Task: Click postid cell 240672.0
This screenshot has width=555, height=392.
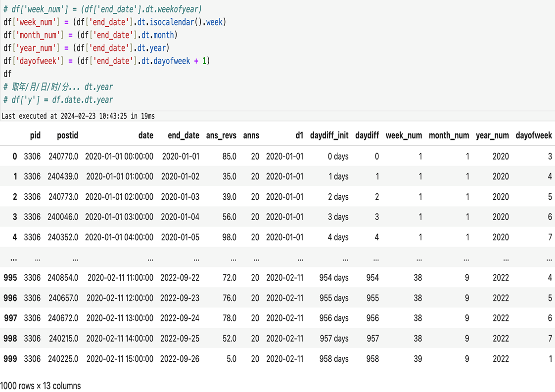Action: click(x=63, y=318)
